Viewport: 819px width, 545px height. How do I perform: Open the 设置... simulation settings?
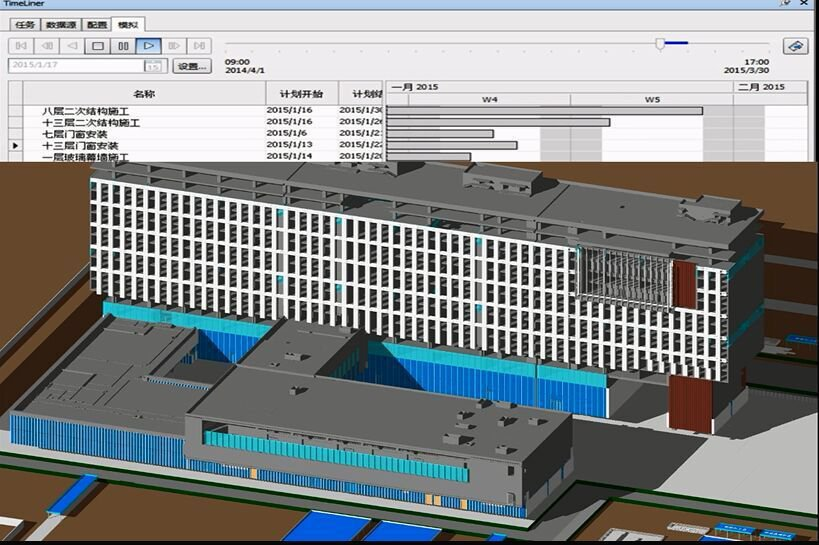pos(192,66)
